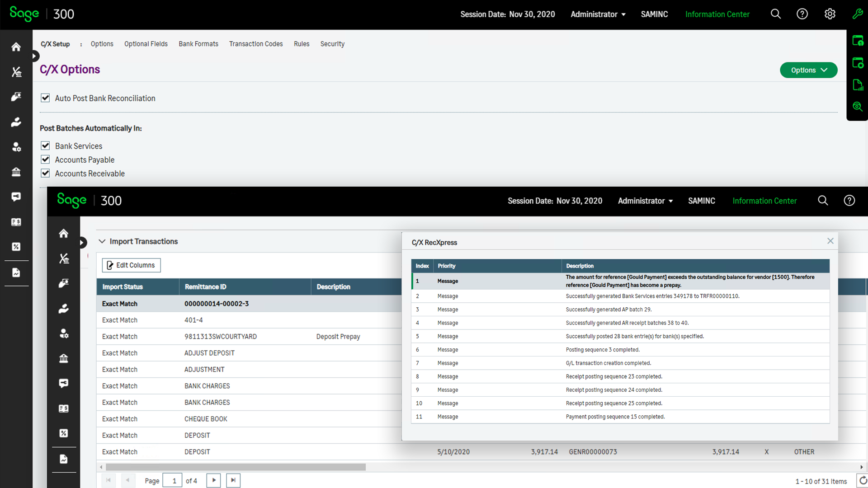Open the green Options dropdown button
Screen dimensions: 868x488
coord(808,70)
